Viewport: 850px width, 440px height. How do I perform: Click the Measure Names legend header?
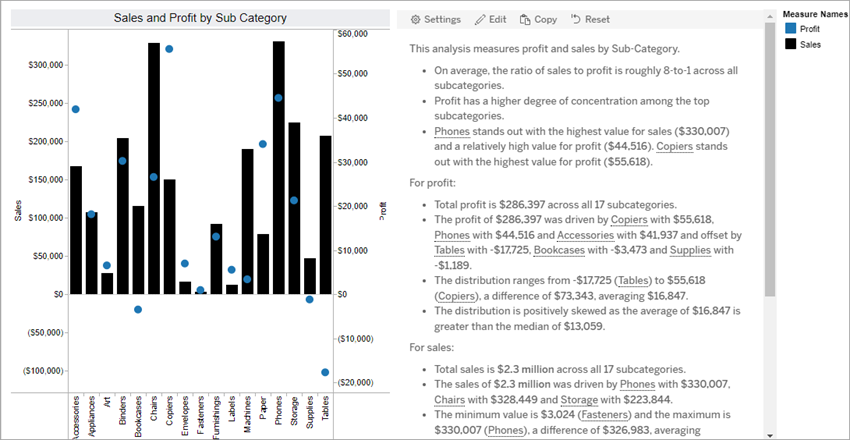pos(815,15)
